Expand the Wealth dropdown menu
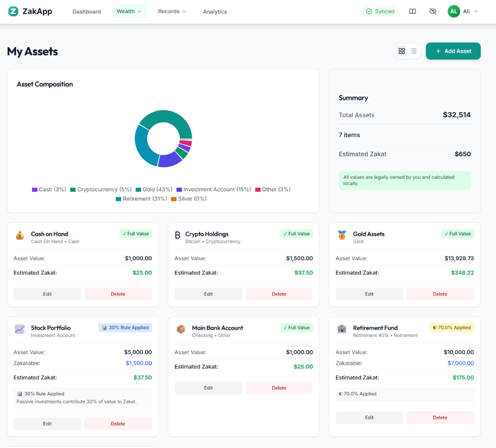The height and width of the screenshot is (448, 496). coord(129,11)
